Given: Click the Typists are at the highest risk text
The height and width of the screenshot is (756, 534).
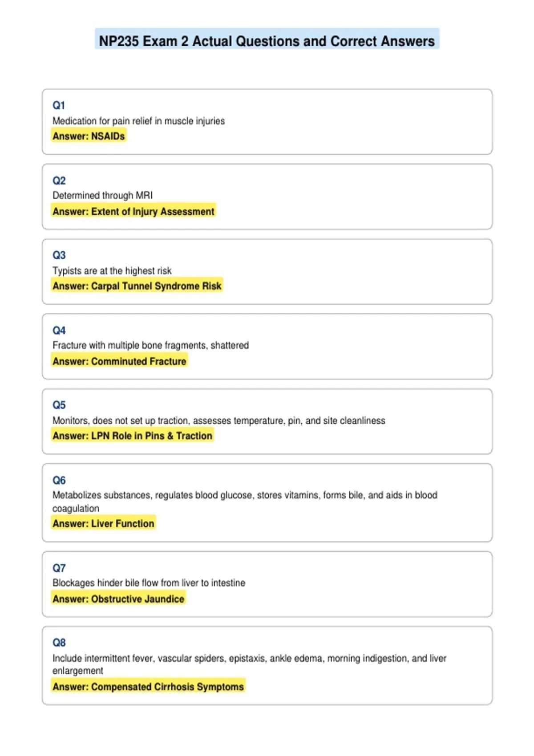Looking at the screenshot, I should pyautogui.click(x=112, y=271).
